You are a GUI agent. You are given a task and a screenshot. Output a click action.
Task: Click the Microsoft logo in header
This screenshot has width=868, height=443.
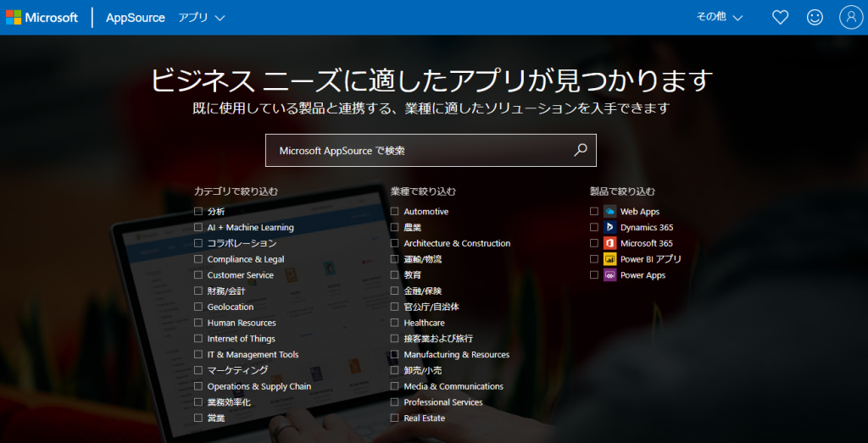[x=42, y=18]
